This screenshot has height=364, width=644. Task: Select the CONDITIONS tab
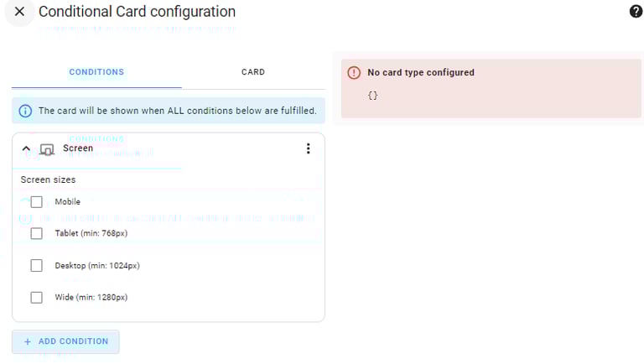96,72
